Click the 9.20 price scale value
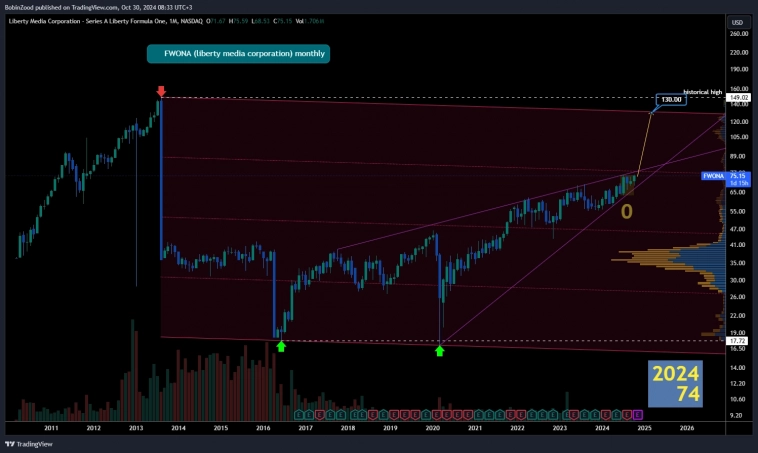 click(736, 415)
